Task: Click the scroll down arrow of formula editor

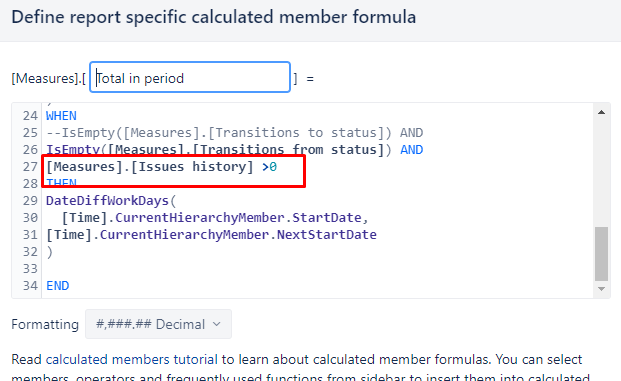Action: (601, 289)
